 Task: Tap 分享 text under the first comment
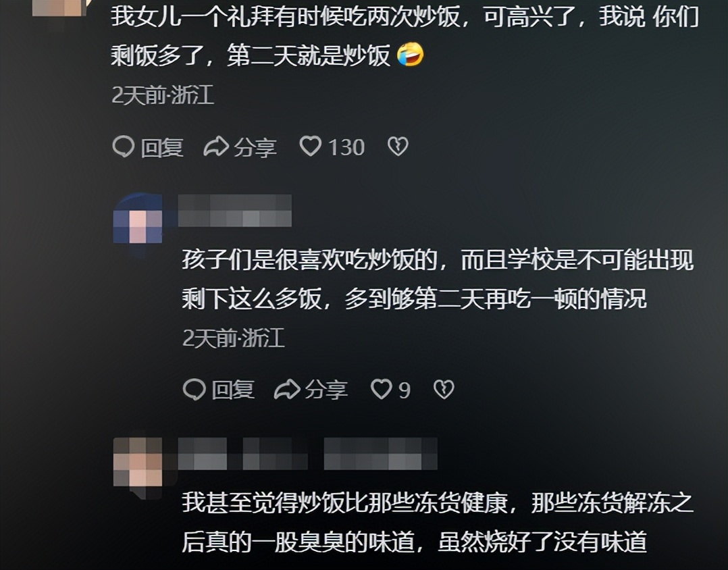click(255, 148)
